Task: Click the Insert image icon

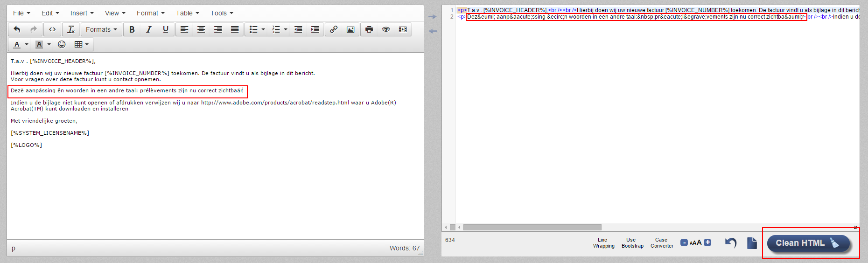Action: (350, 29)
